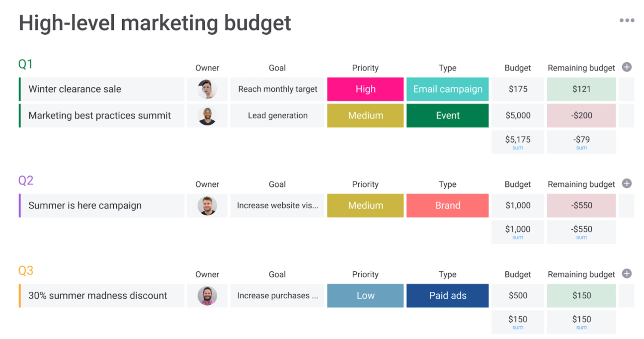Edit the $5,000 budget cell for the summit

point(517,115)
